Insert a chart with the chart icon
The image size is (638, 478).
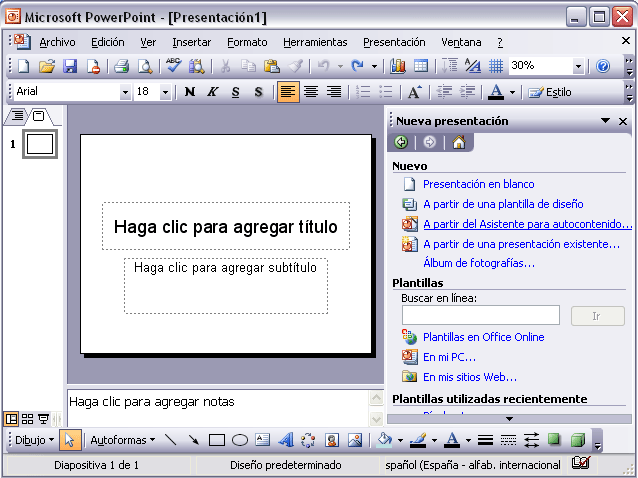(398, 66)
